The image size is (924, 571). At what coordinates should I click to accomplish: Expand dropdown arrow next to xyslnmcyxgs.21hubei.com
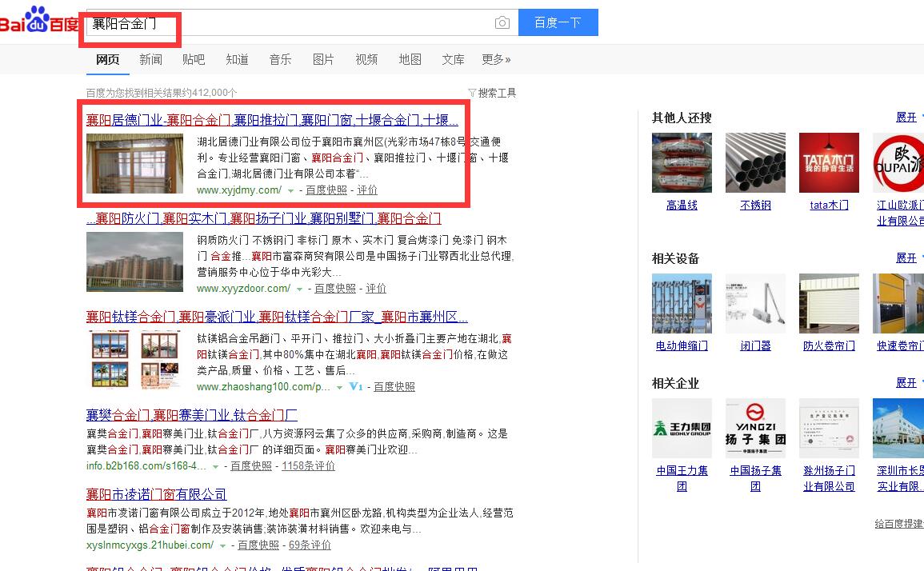pos(222,546)
